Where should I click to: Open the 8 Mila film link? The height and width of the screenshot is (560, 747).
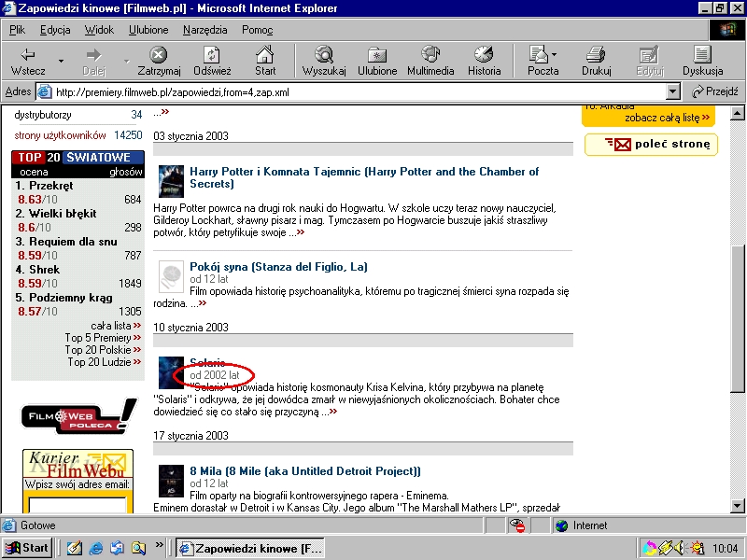coord(305,471)
